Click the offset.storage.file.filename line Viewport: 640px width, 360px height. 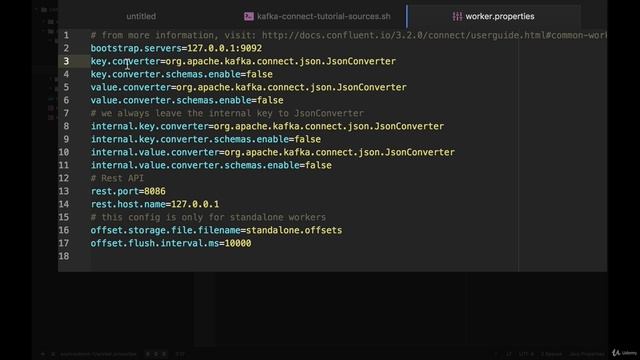(216, 230)
